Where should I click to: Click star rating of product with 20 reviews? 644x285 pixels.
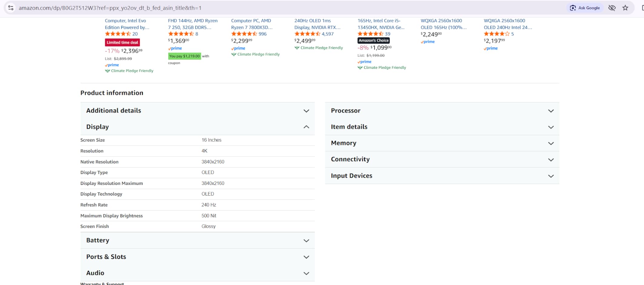[118, 34]
